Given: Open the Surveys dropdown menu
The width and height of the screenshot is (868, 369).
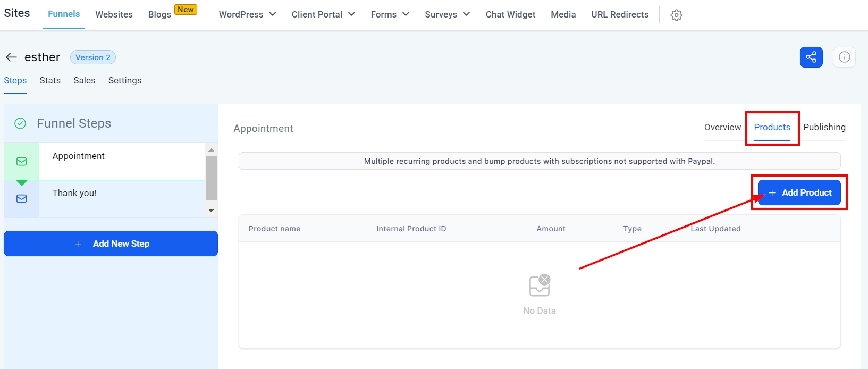Looking at the screenshot, I should (447, 14).
